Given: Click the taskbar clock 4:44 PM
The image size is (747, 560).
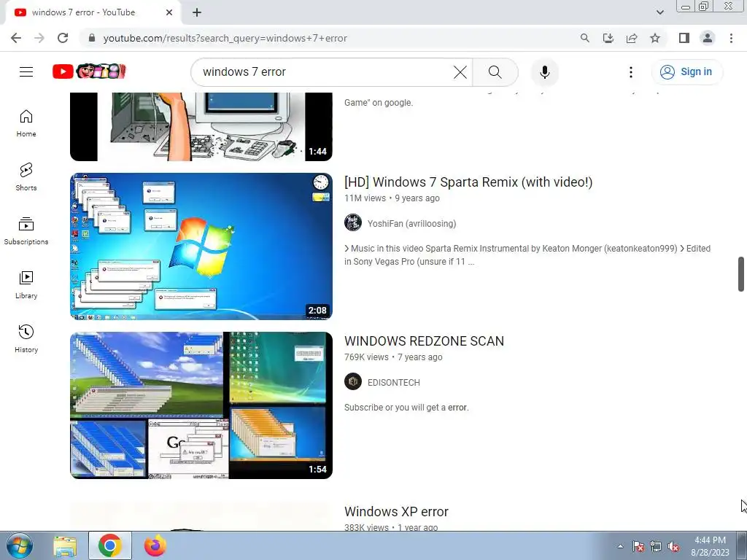Looking at the screenshot, I should click(710, 546).
